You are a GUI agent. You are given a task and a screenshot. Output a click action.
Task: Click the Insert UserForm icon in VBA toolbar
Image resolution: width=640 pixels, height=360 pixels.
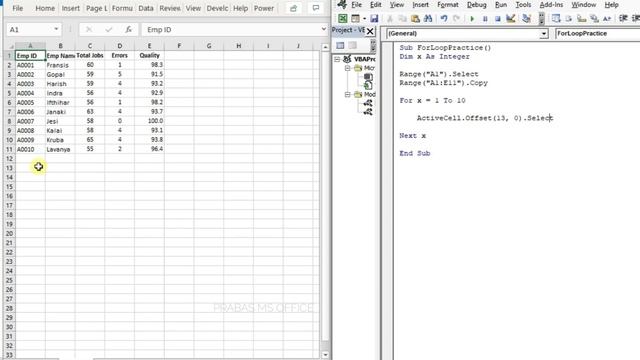(356, 18)
